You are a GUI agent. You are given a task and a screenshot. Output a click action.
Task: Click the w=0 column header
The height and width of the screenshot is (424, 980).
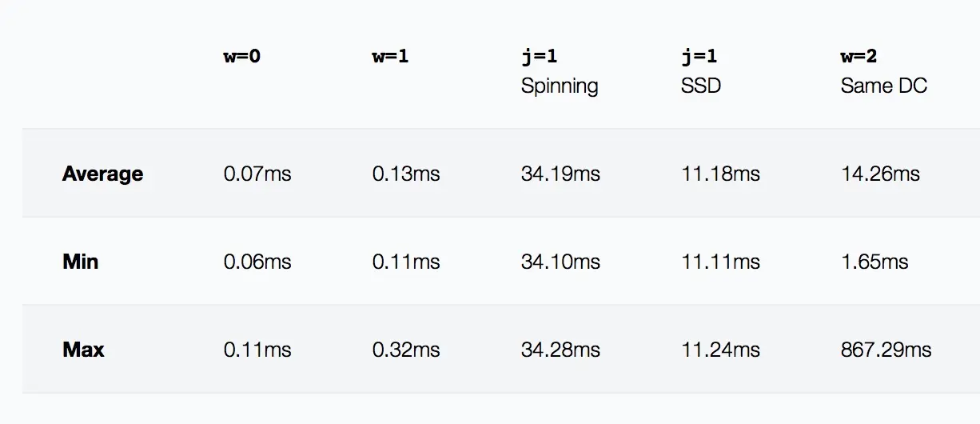tap(241, 58)
